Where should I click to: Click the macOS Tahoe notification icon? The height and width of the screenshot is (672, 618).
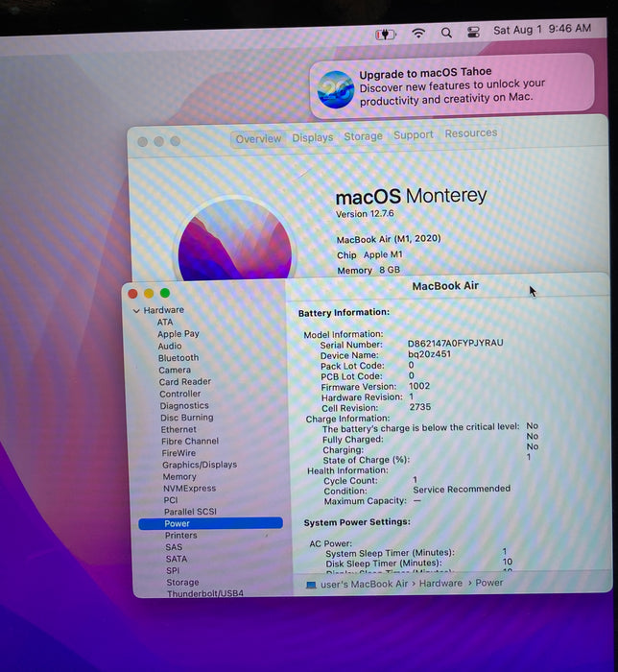335,89
